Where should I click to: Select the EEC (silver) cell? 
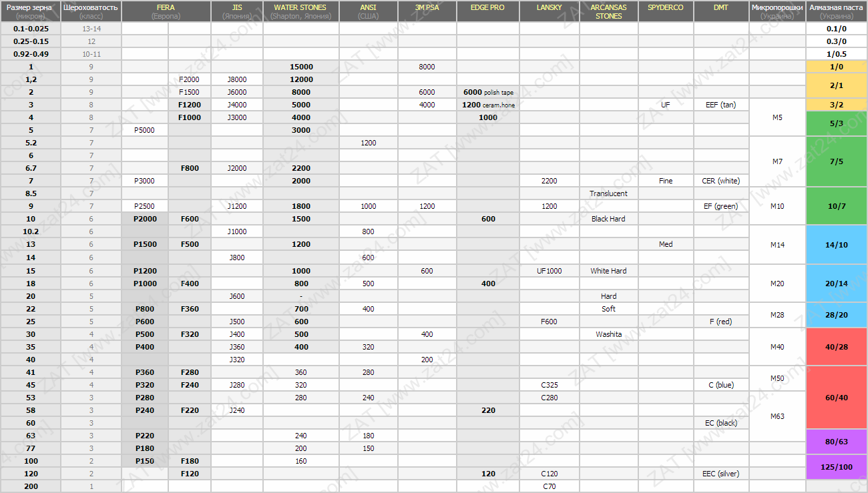721,474
